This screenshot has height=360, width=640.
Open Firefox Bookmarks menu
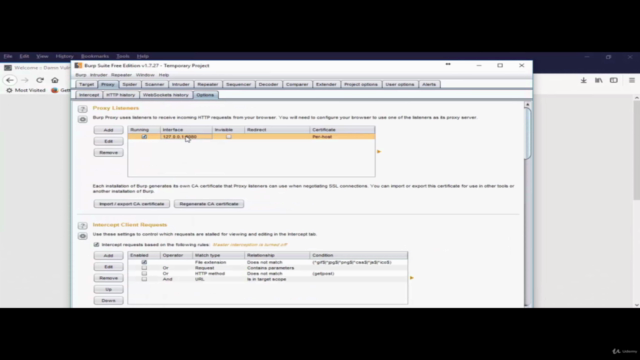click(x=95, y=56)
